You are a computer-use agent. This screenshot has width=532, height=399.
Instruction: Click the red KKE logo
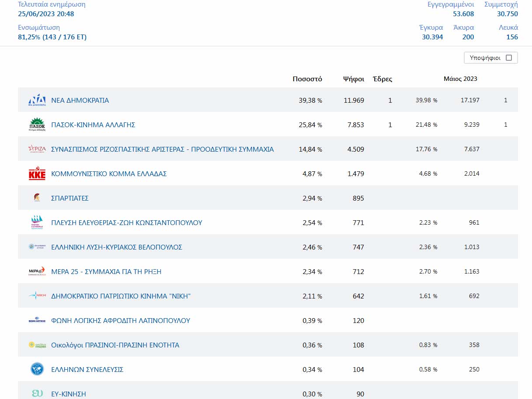click(x=37, y=174)
